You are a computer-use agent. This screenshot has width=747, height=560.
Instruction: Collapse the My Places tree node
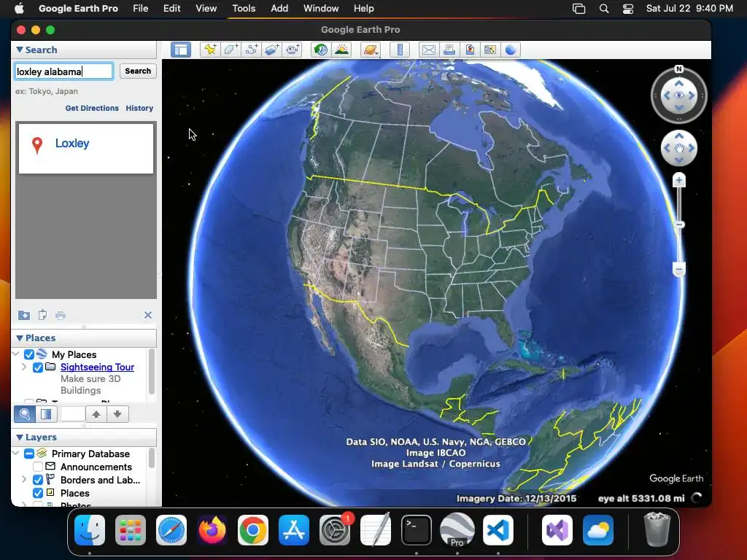(x=16, y=354)
